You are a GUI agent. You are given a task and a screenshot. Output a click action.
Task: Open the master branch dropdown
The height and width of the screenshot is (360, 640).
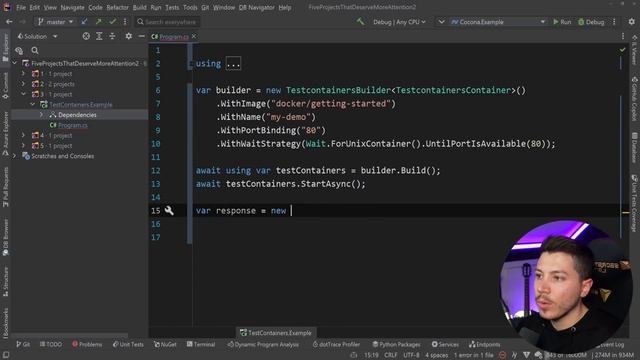(x=56, y=22)
